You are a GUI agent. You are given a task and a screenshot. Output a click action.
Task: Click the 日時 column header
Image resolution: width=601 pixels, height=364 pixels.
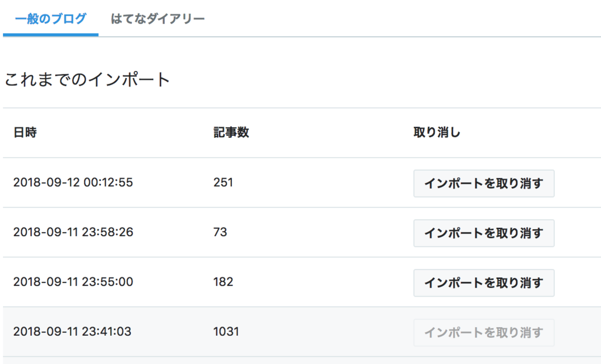pyautogui.click(x=25, y=132)
